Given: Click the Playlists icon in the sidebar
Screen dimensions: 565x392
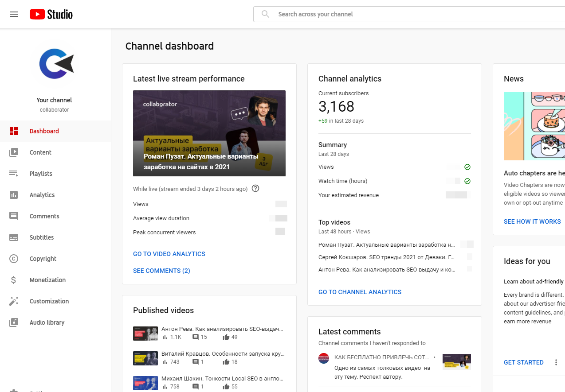Looking at the screenshot, I should point(14,174).
